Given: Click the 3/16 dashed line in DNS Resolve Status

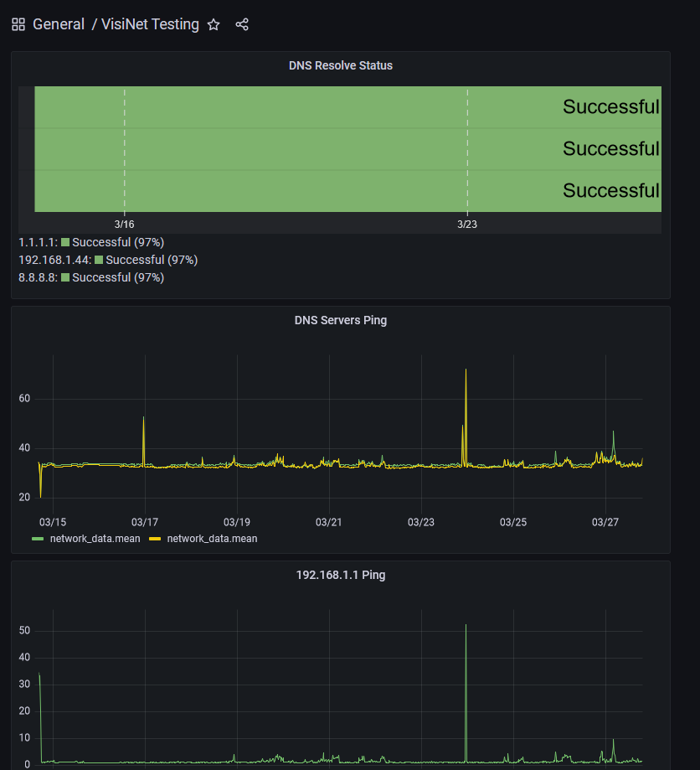Looking at the screenshot, I should tap(125, 149).
